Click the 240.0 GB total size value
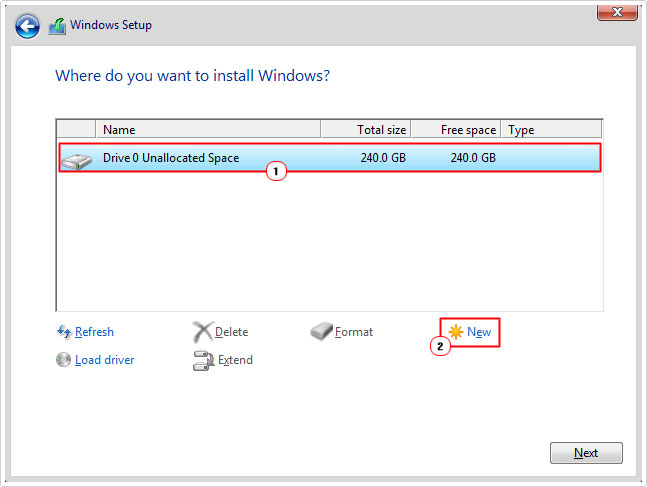 pyautogui.click(x=383, y=158)
